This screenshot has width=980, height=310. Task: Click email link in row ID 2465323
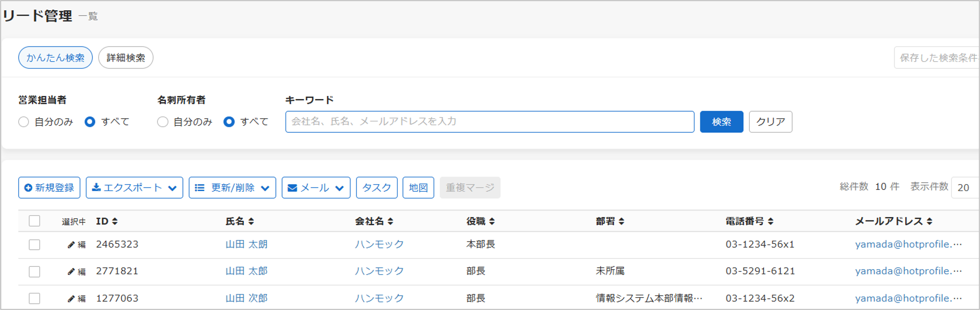tap(908, 244)
